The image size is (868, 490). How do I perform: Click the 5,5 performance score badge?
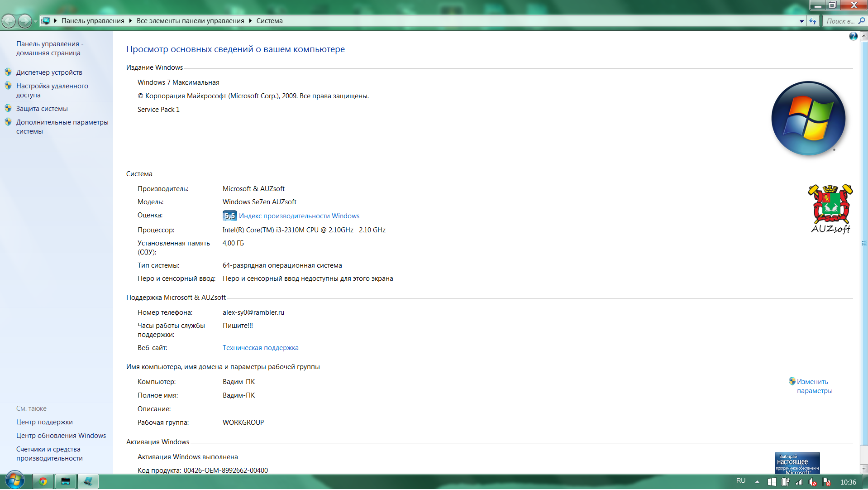click(x=230, y=216)
